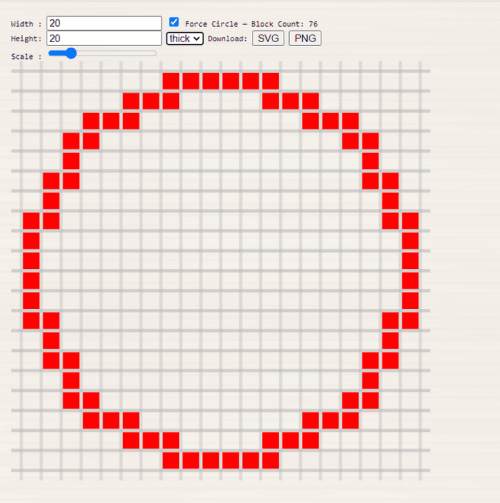Click the rightmost red block of the top row
Image resolution: width=500 pixels, height=503 pixels.
271,81
